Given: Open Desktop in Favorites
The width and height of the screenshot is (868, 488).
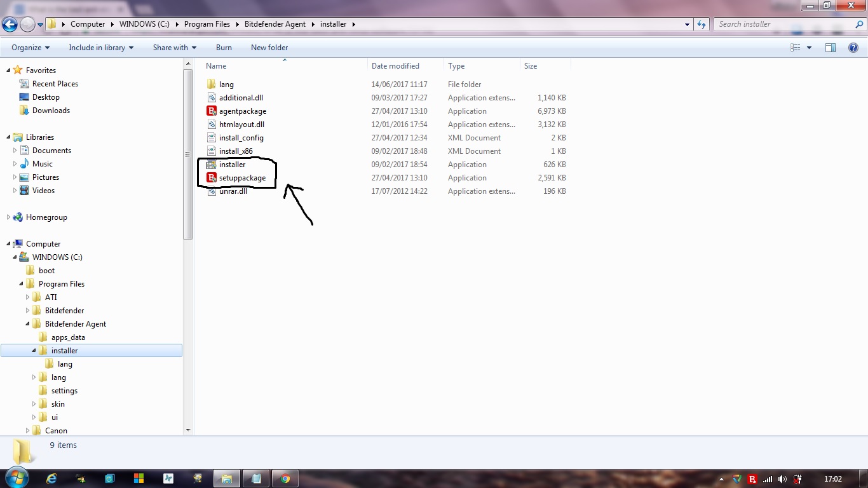Looking at the screenshot, I should (46, 97).
